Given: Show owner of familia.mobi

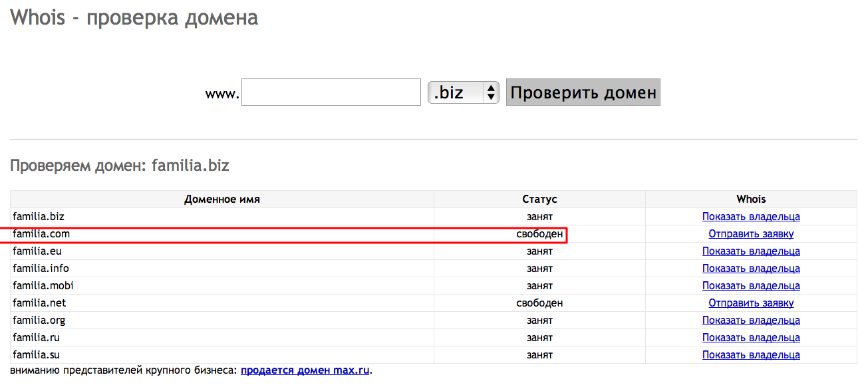Looking at the screenshot, I should (x=751, y=286).
